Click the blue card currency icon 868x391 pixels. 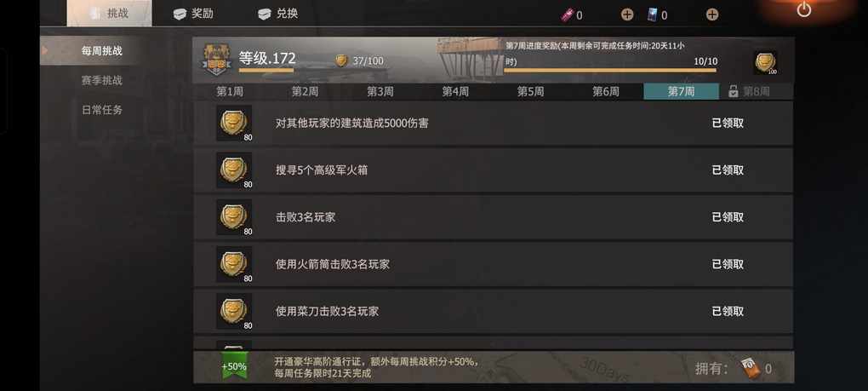(654, 15)
